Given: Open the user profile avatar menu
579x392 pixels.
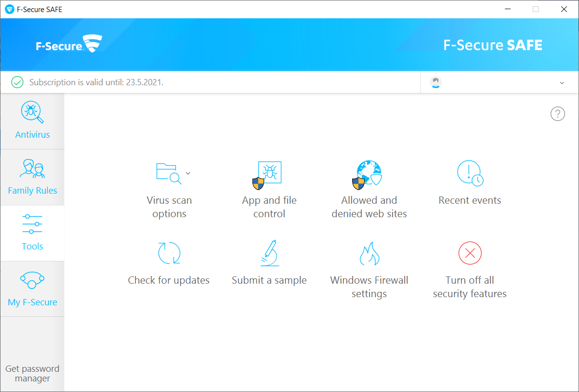Looking at the screenshot, I should (x=435, y=82).
